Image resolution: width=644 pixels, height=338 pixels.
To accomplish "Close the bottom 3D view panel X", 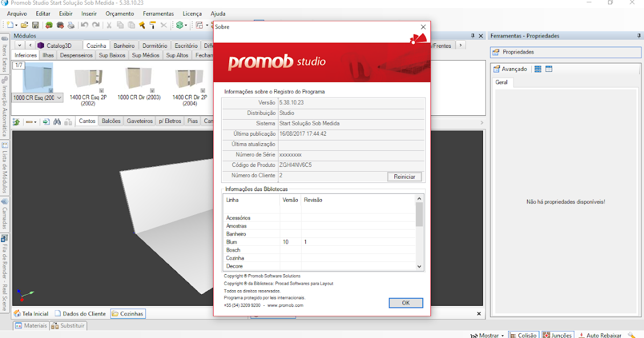I will [x=479, y=313].
